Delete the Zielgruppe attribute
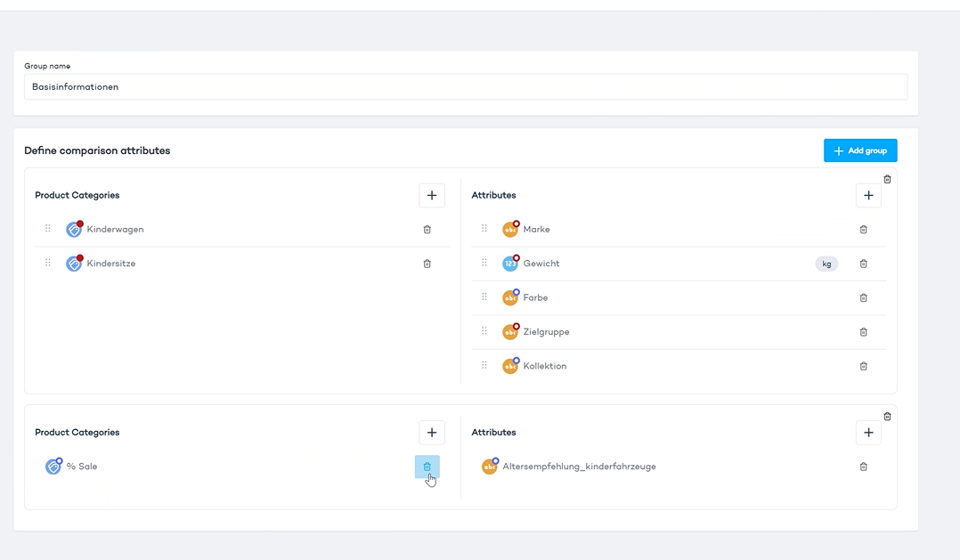The height and width of the screenshot is (560, 960). point(863,332)
